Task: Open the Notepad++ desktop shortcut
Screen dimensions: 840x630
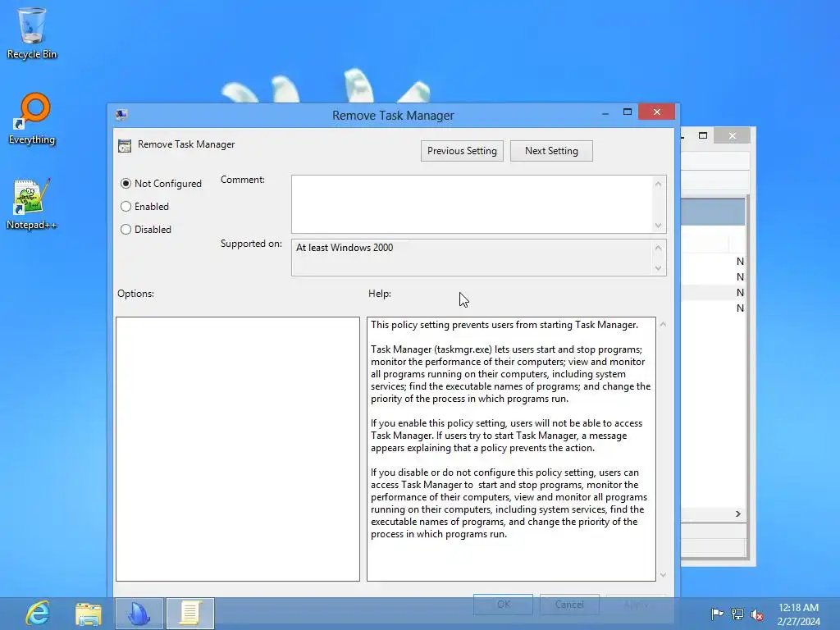Action: point(32,204)
